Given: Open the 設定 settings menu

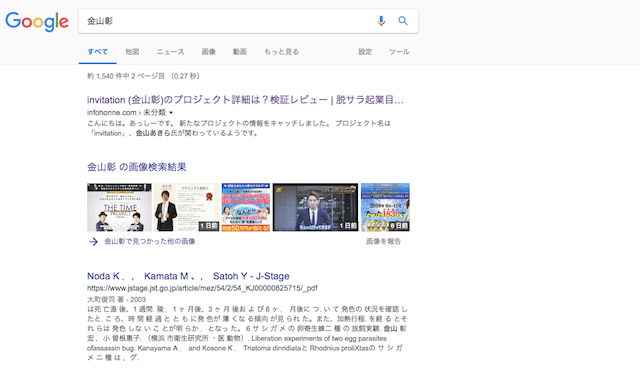Looking at the screenshot, I should (x=365, y=52).
